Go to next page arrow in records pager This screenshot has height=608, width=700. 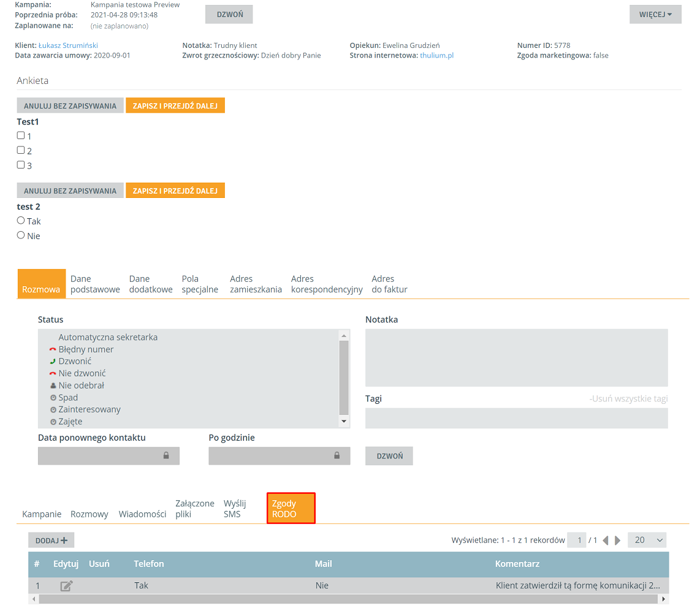coord(618,540)
